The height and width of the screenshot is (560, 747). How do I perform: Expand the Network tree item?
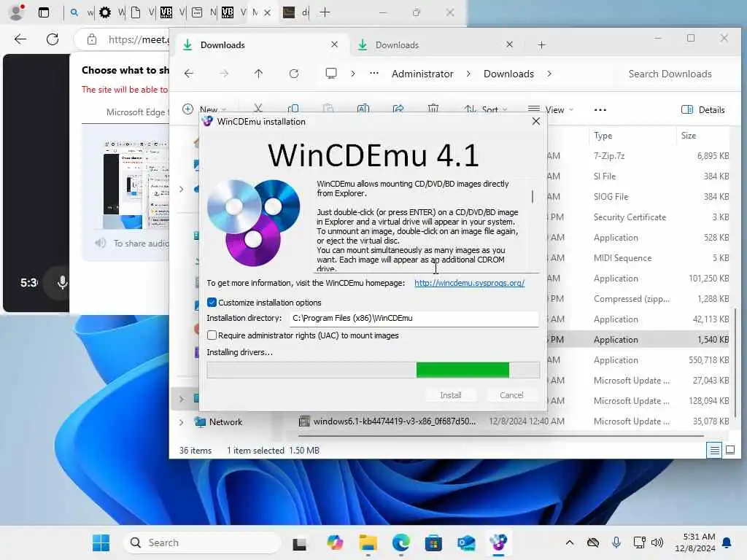tap(182, 422)
